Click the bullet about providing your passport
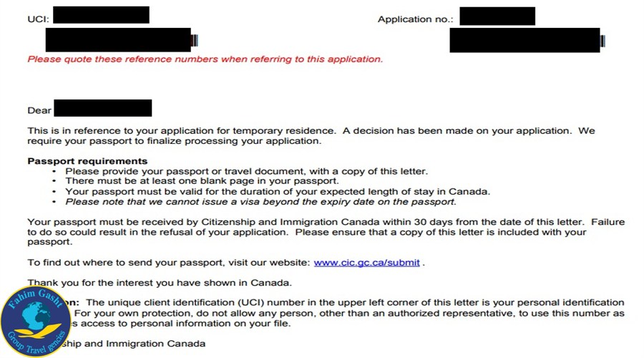This screenshot has height=358, width=644. (246, 172)
